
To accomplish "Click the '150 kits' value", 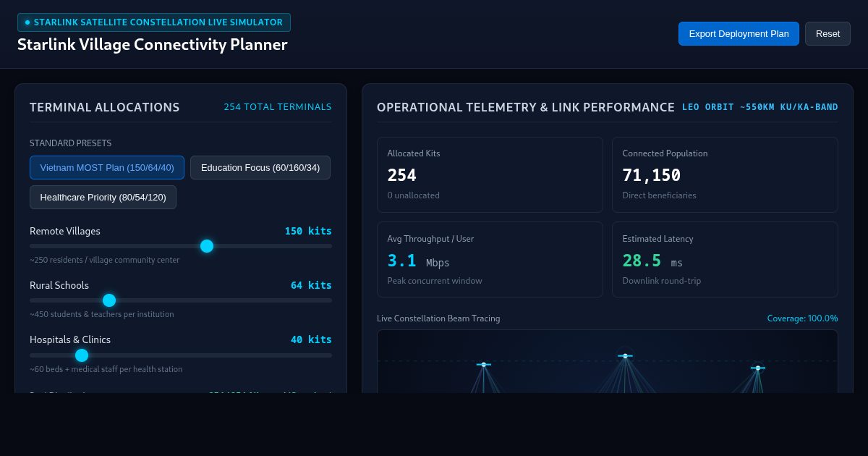I will pyautogui.click(x=308, y=231).
